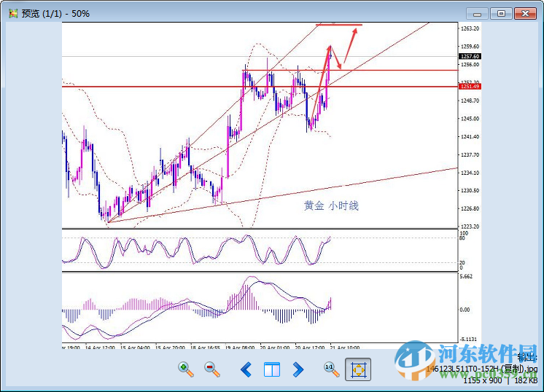544x392 pixels.
Task: Click the zoom in magnifier icon
Action: click(x=186, y=369)
